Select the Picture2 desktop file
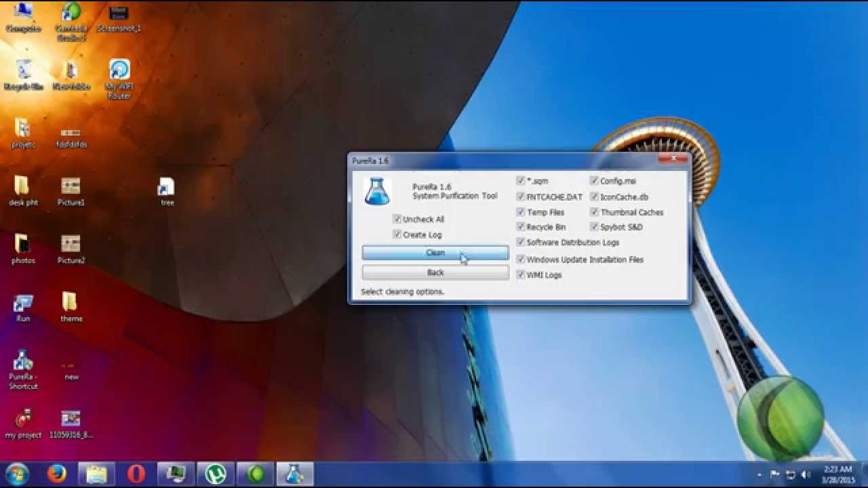 (x=71, y=249)
